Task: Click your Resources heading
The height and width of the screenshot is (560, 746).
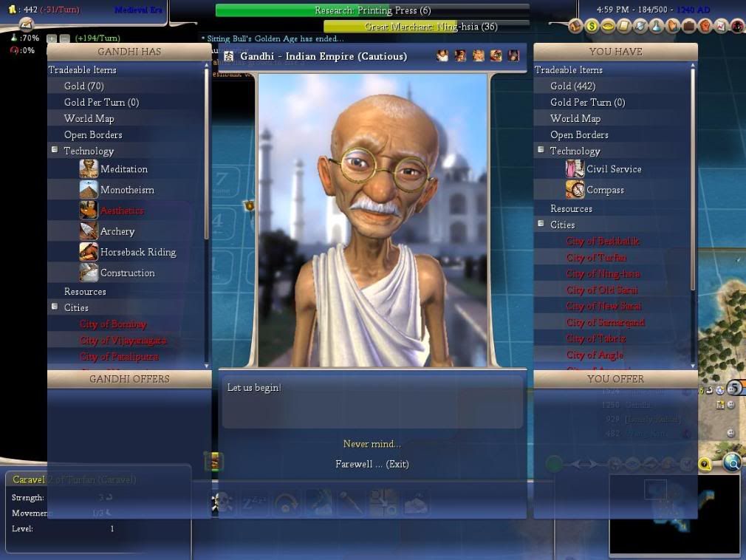Action: pos(572,209)
